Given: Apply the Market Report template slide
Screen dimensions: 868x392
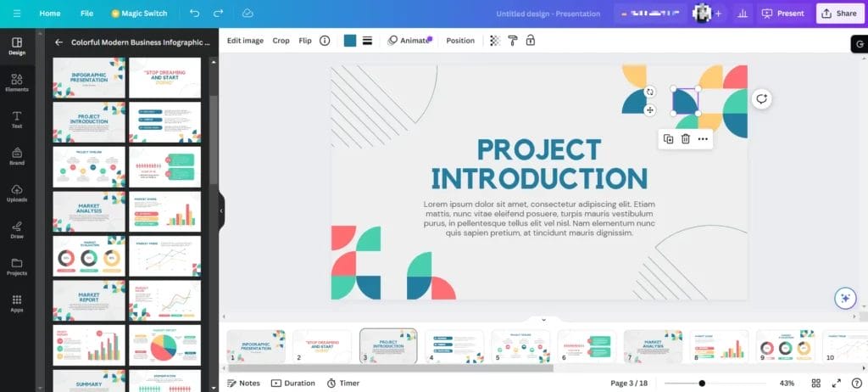Looking at the screenshot, I should point(89,300).
